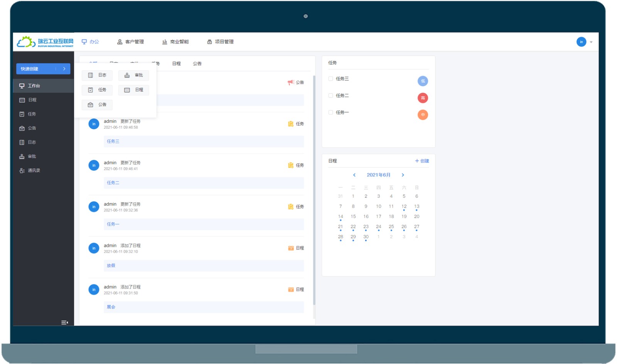Switch to 客户管理 top menu
The width and height of the screenshot is (617, 364).
[131, 42]
